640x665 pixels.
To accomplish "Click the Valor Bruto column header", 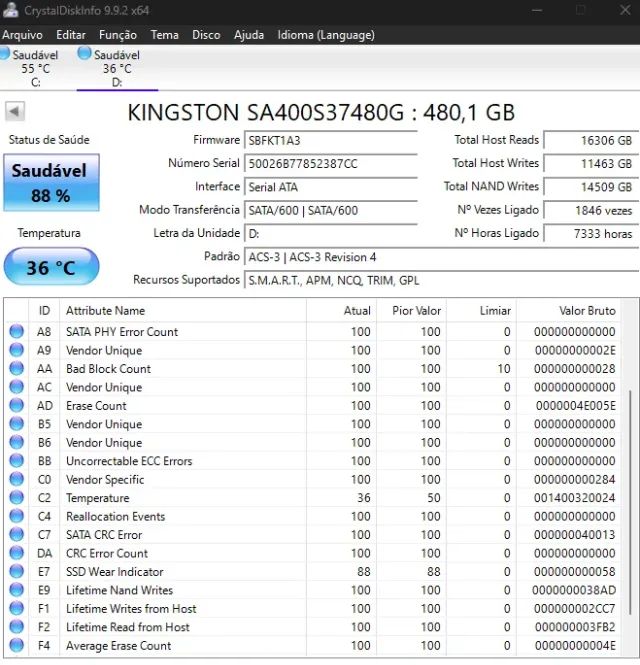I will coord(568,310).
